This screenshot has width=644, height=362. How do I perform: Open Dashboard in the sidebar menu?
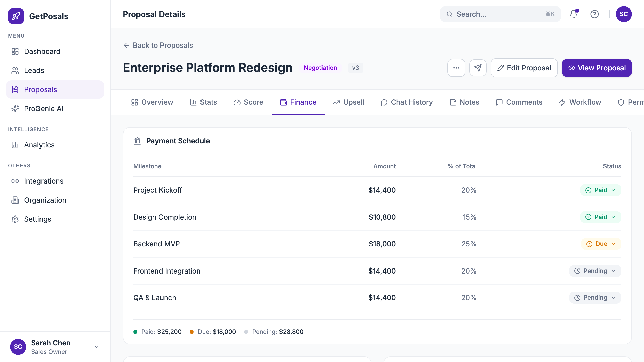[x=55, y=51]
